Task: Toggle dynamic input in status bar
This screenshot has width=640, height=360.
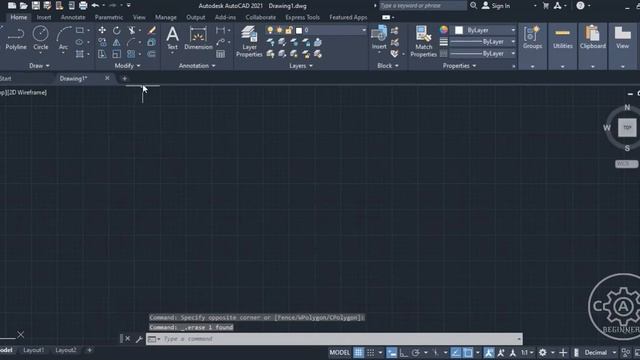Action: [x=391, y=353]
